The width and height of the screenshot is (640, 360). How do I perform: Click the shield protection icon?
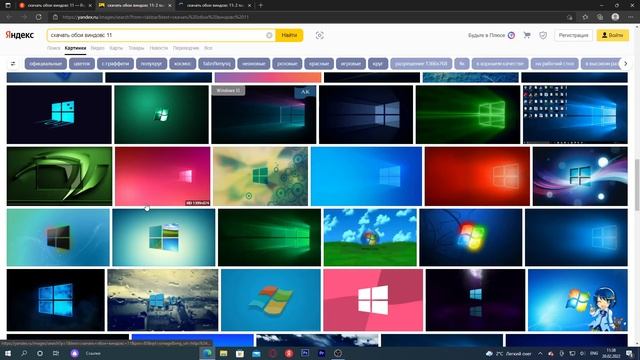[x=543, y=36]
